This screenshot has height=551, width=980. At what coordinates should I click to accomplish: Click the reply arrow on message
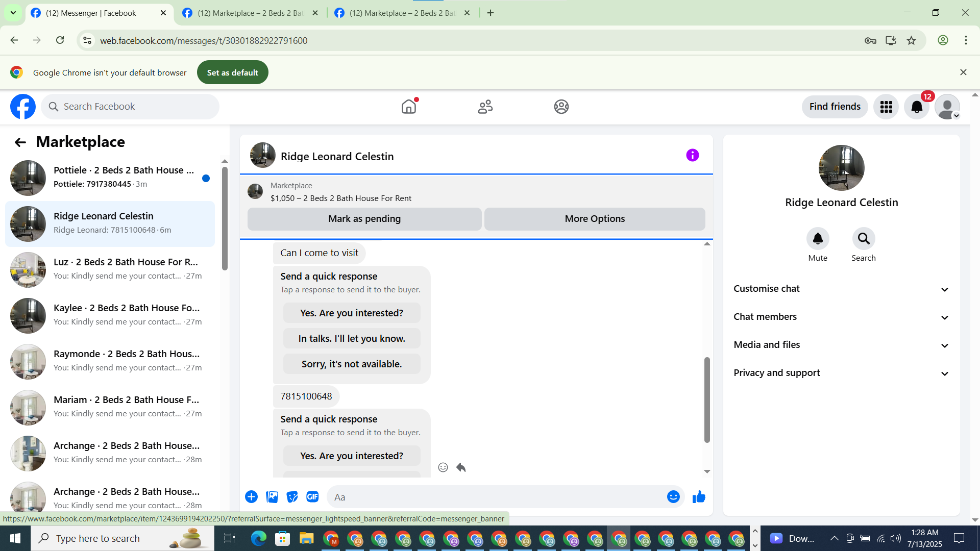pyautogui.click(x=461, y=467)
